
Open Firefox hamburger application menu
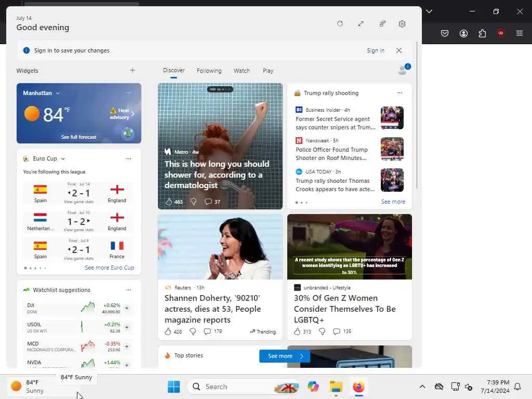(520, 33)
